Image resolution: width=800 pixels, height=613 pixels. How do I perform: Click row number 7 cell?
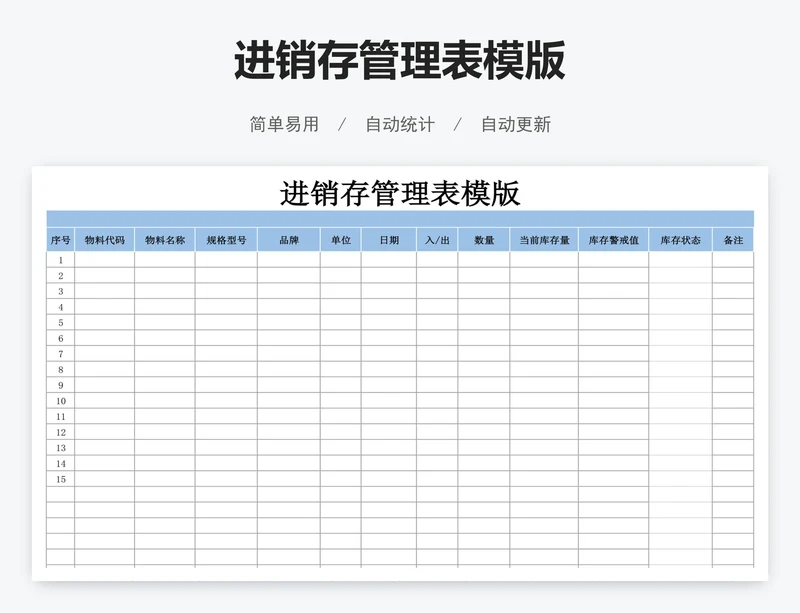point(61,354)
